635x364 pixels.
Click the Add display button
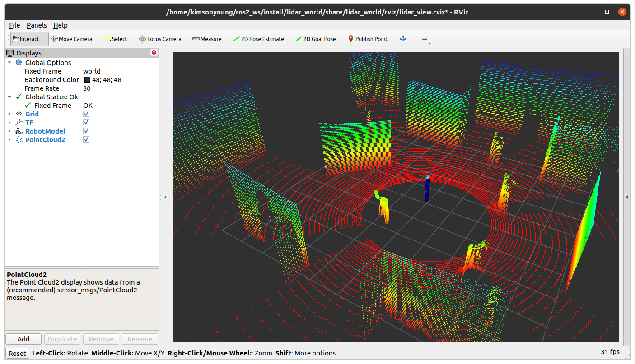pos(23,339)
